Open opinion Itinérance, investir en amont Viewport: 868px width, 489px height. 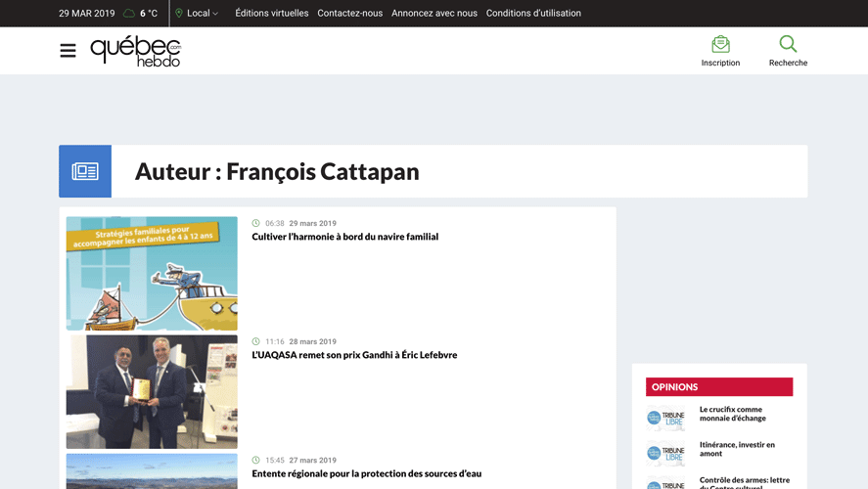[x=737, y=449]
